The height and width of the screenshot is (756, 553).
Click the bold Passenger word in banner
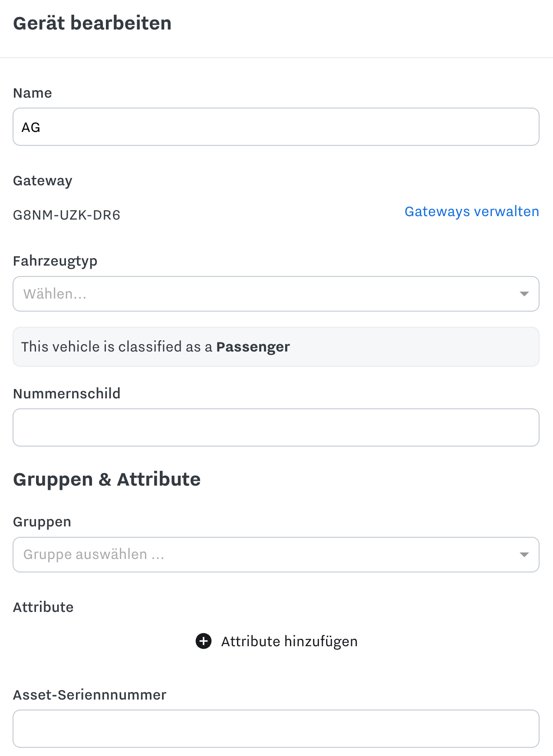[253, 347]
